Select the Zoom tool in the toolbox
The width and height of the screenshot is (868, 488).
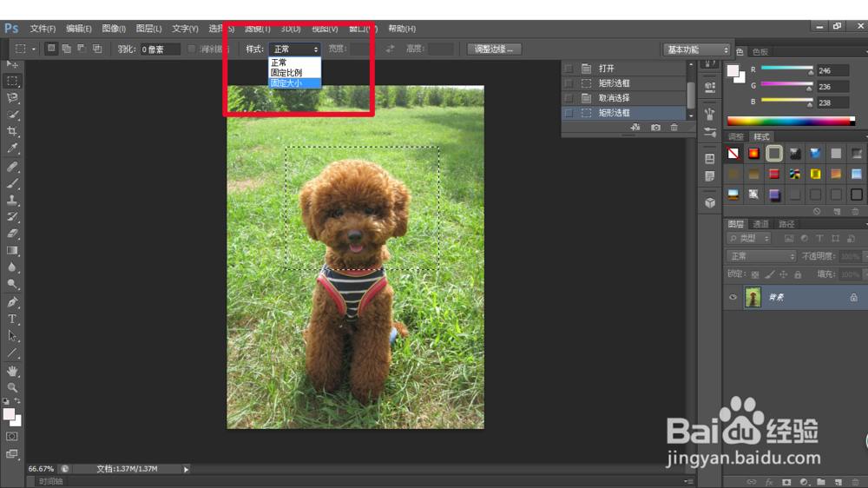[12, 387]
